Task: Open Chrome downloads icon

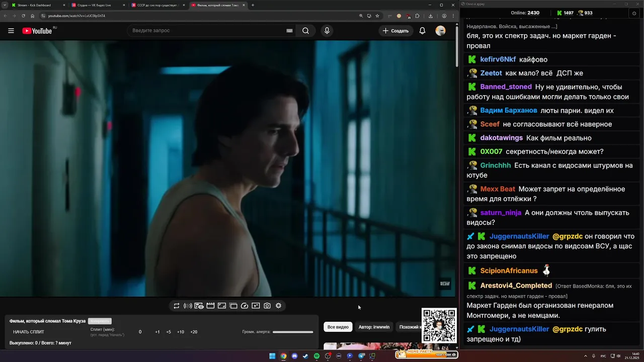Action: click(431, 16)
